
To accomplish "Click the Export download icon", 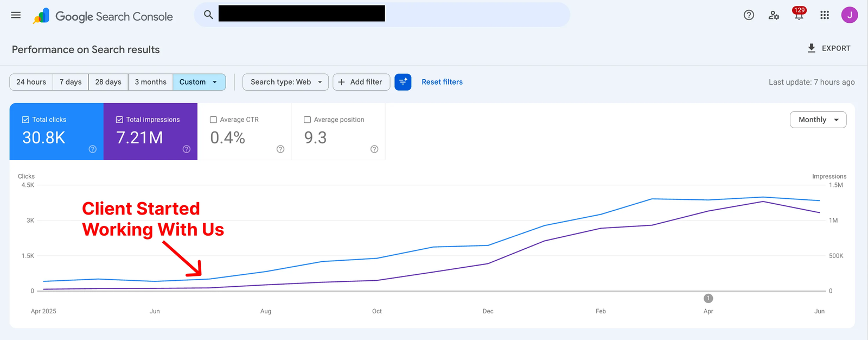I will click(812, 48).
